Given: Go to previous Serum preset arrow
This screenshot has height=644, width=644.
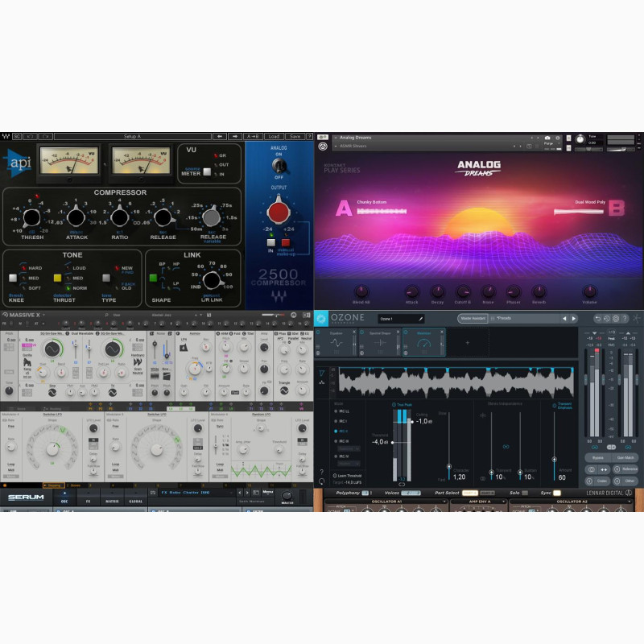Looking at the screenshot, I should click(x=240, y=493).
